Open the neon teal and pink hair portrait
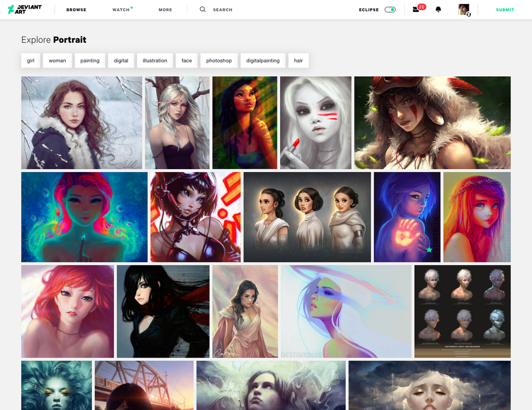 tap(84, 217)
